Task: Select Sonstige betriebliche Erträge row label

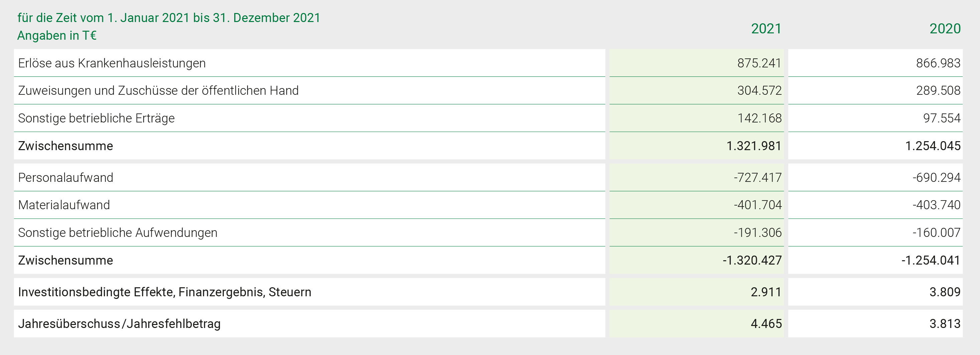Action: click(x=96, y=118)
